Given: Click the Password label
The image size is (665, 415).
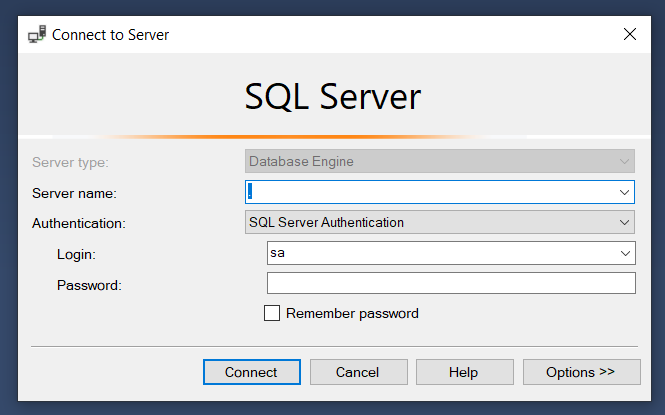Looking at the screenshot, I should (x=89, y=285).
